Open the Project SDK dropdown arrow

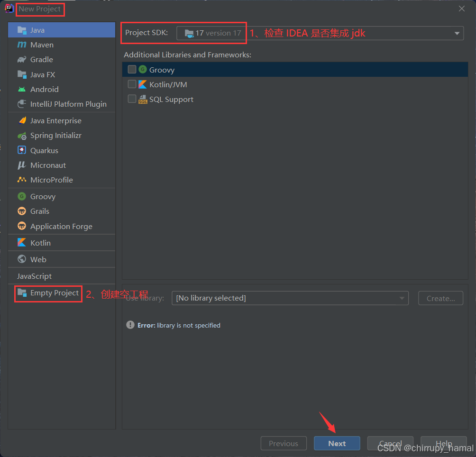[457, 33]
